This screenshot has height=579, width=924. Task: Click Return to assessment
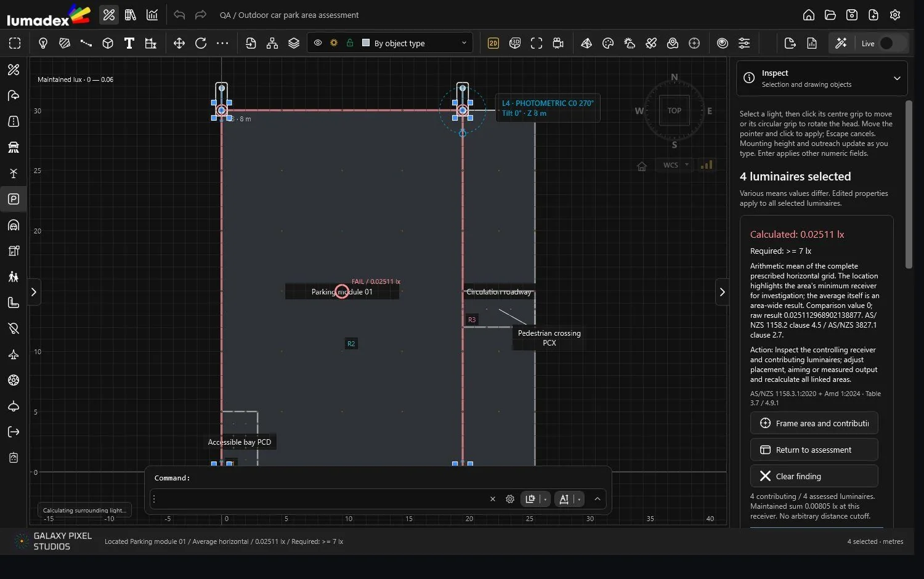(x=814, y=450)
